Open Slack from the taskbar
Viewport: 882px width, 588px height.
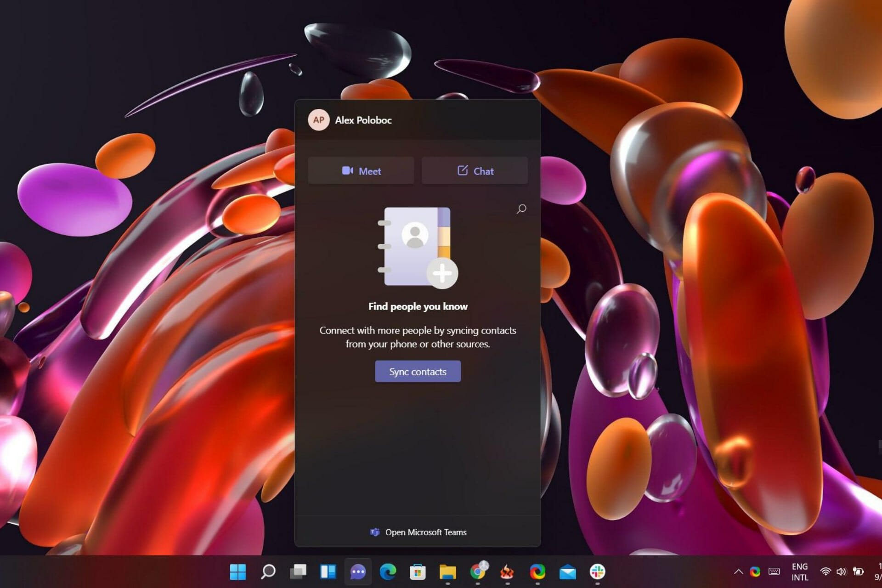(x=597, y=572)
